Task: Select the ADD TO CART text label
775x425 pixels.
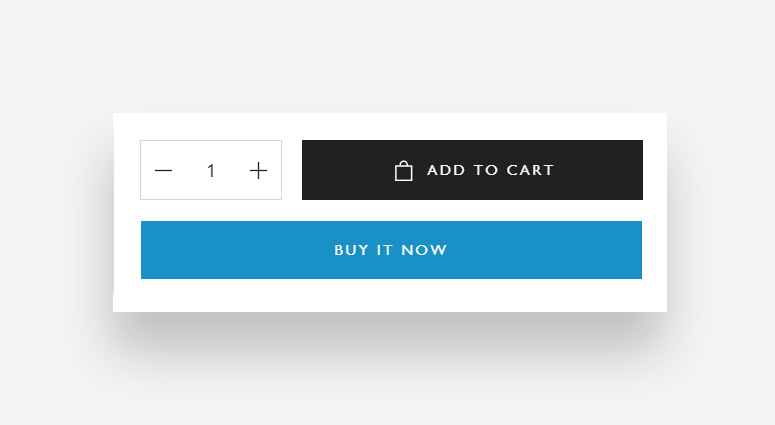Action: (490, 170)
